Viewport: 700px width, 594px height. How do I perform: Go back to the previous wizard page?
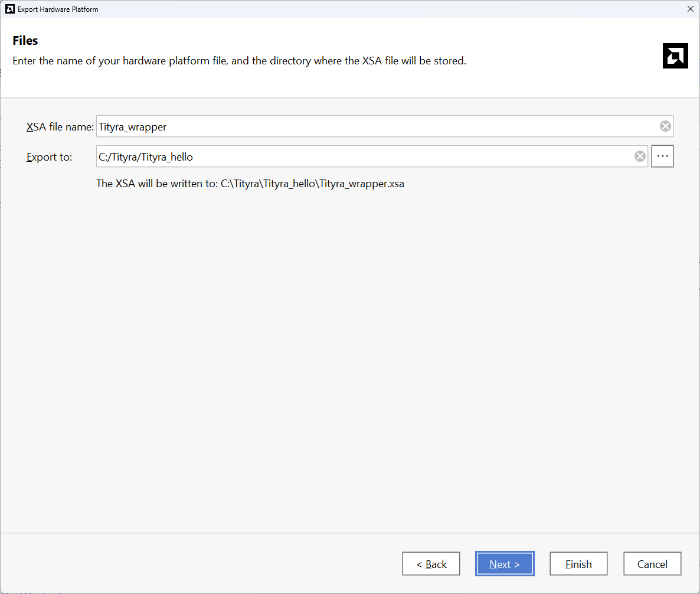click(x=431, y=564)
